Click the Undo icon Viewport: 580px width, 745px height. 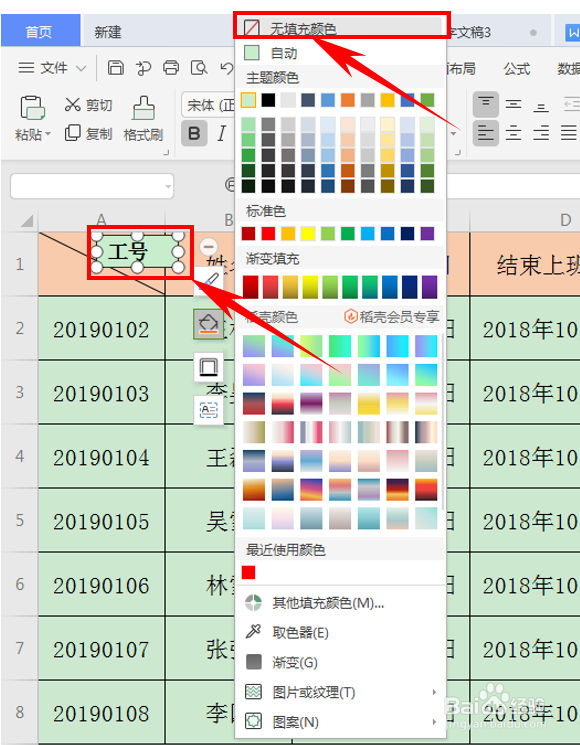(227, 68)
